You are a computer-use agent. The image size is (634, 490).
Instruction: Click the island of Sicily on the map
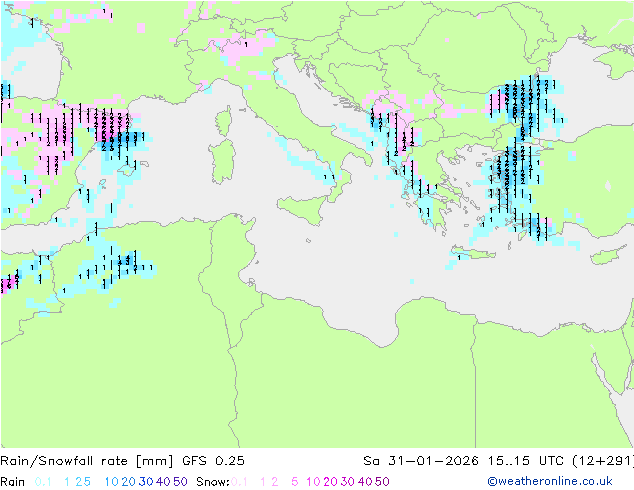pyautogui.click(x=303, y=208)
